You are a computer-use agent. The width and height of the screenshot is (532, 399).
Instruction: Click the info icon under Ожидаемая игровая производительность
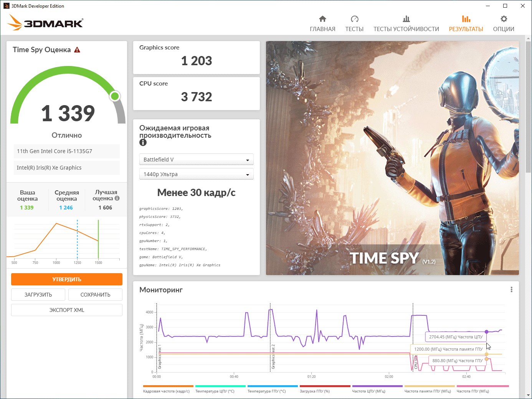(143, 142)
